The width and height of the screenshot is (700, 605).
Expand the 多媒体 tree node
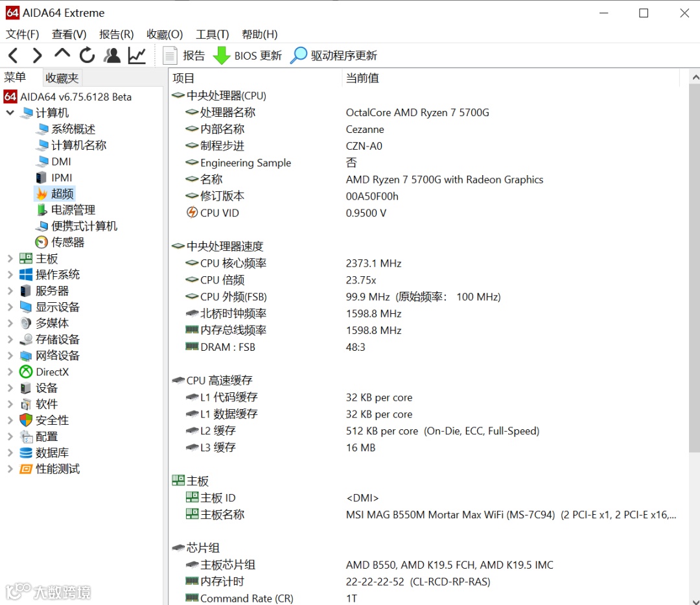10,324
